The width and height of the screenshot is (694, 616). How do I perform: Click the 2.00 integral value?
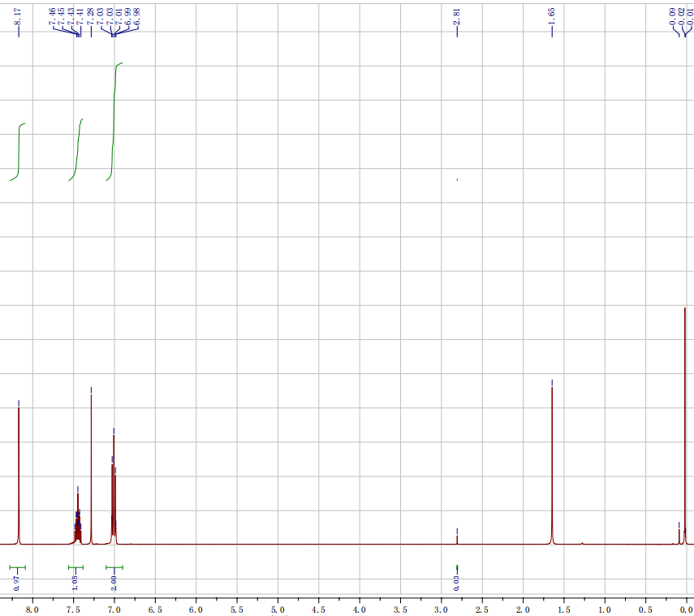coord(114,581)
